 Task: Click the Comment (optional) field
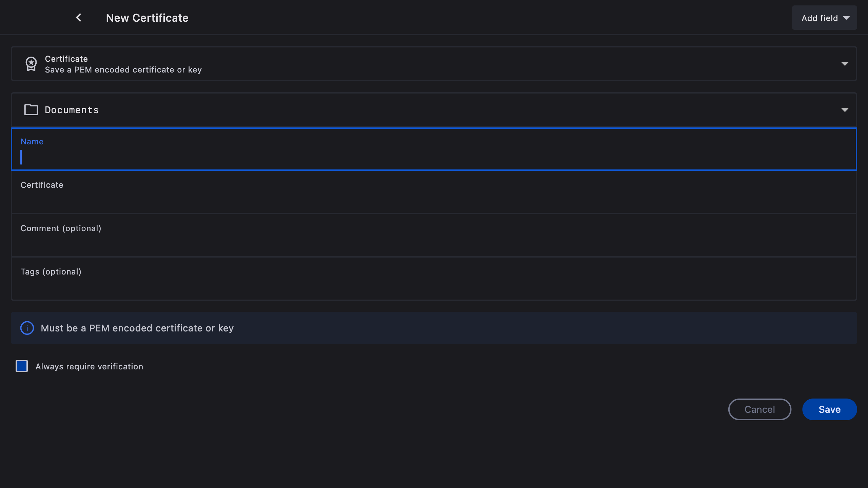[434, 243]
